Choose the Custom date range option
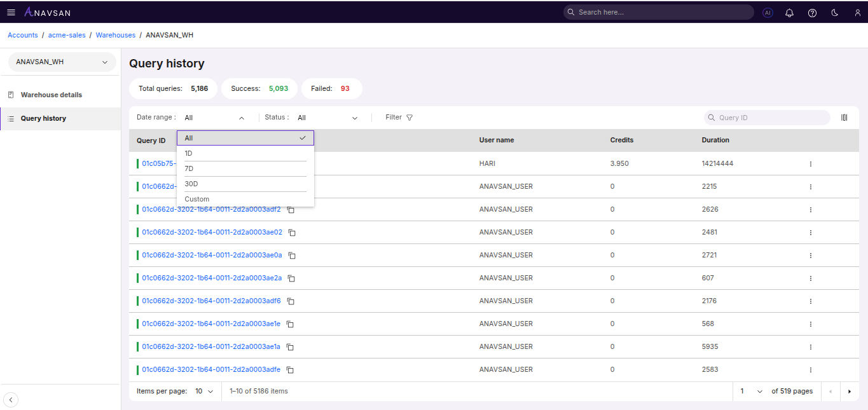This screenshot has height=410, width=868. tap(197, 199)
